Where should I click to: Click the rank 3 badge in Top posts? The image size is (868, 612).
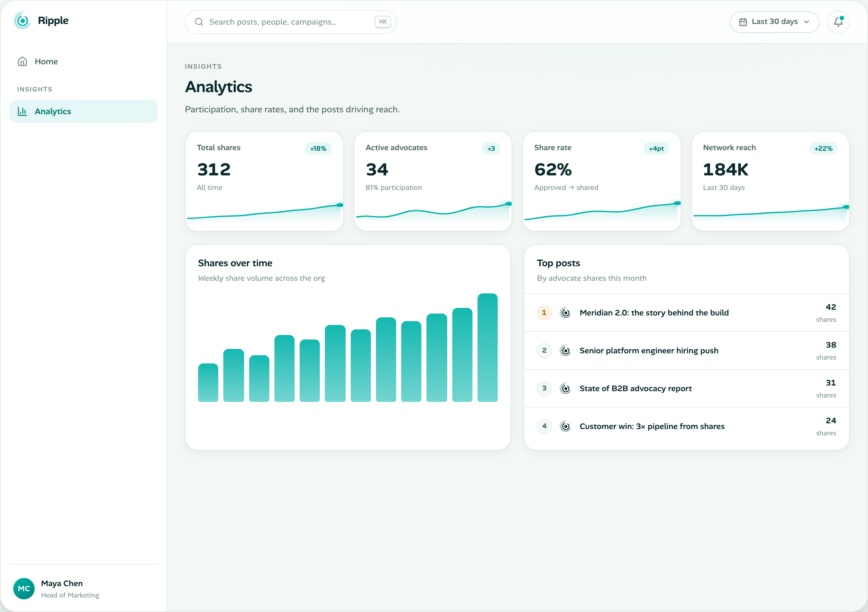pos(544,388)
